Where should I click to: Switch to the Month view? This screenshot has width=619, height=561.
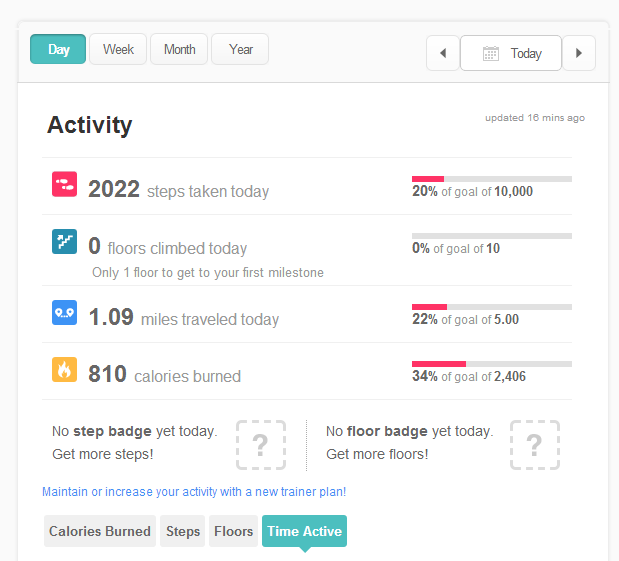(x=179, y=49)
